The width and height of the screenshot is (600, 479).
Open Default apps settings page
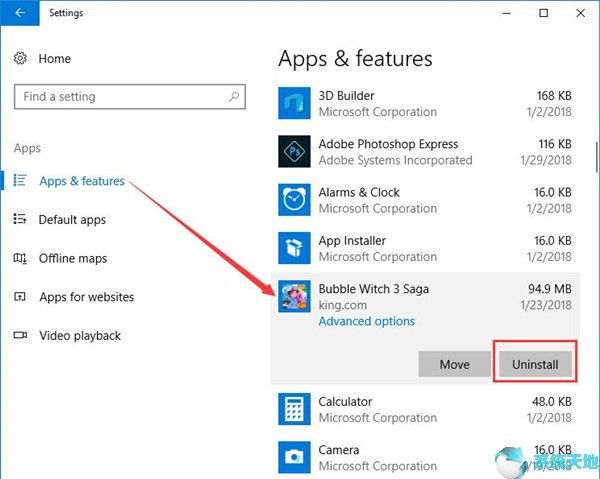[x=72, y=220]
